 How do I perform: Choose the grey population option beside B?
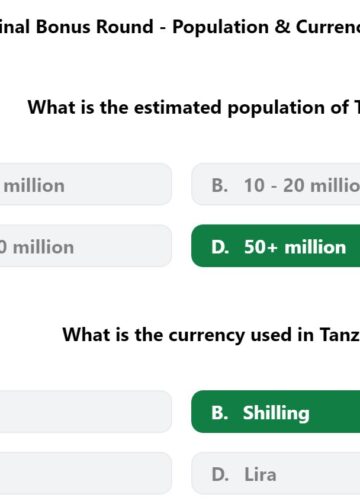click(x=86, y=184)
